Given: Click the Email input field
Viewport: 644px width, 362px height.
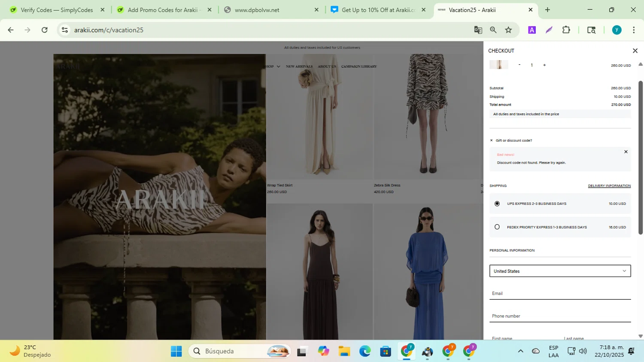Looking at the screenshot, I should click(x=560, y=293).
